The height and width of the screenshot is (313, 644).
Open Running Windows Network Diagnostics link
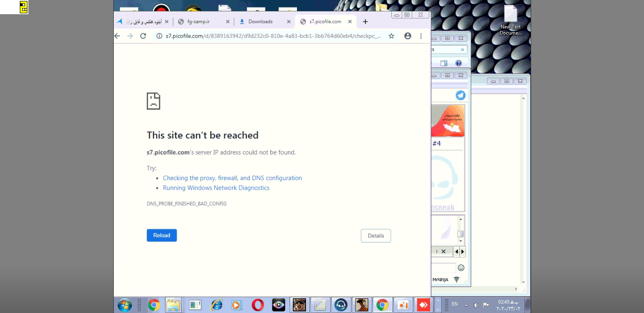pos(216,188)
